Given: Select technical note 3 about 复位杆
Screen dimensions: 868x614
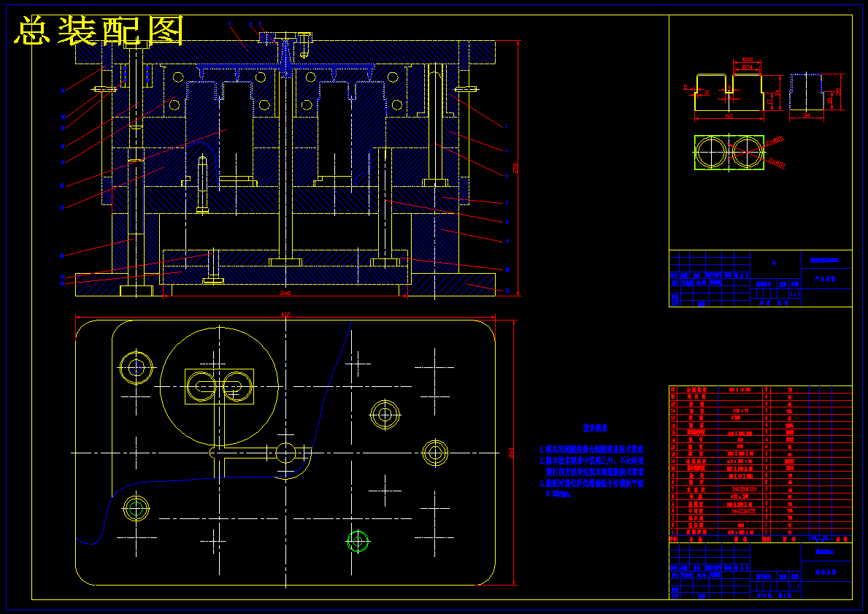Looking at the screenshot, I should pos(592,483).
